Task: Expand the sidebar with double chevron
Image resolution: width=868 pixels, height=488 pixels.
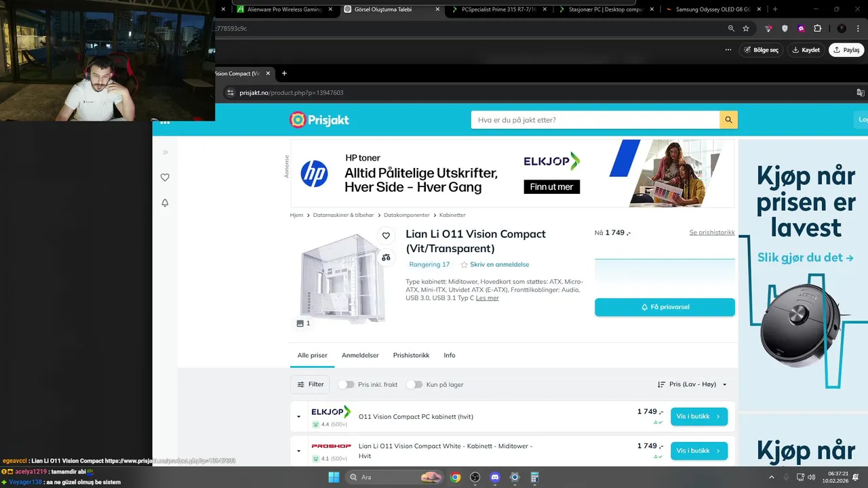Action: pos(165,152)
